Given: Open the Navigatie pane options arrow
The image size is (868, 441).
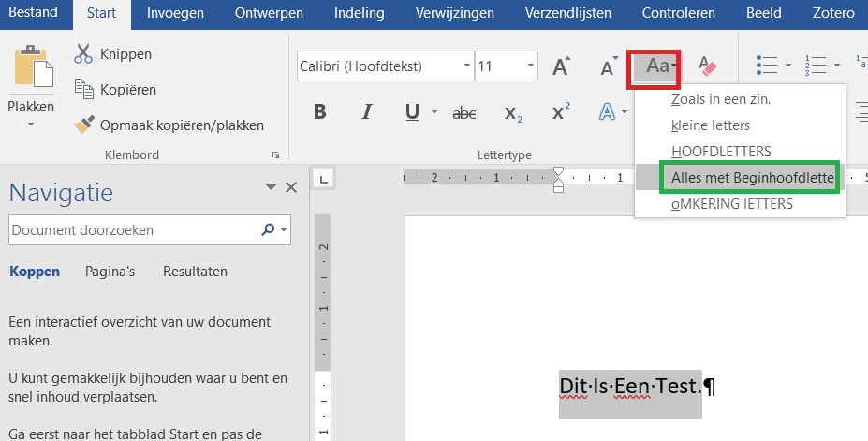Looking at the screenshot, I should pos(271,187).
